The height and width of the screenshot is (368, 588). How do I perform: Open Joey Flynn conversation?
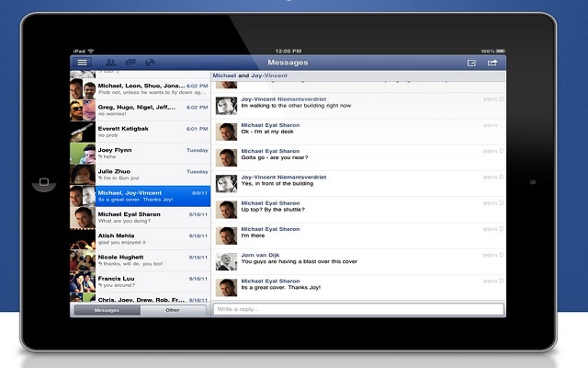(x=141, y=154)
